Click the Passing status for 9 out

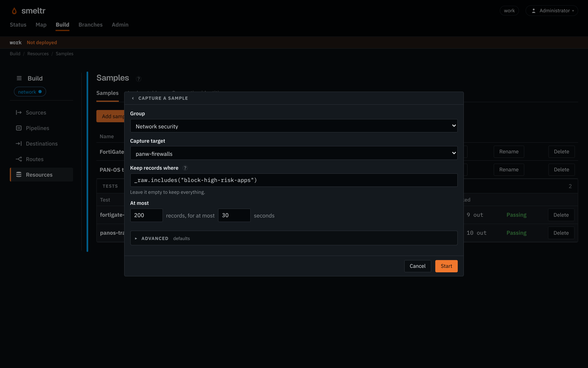[516, 215]
